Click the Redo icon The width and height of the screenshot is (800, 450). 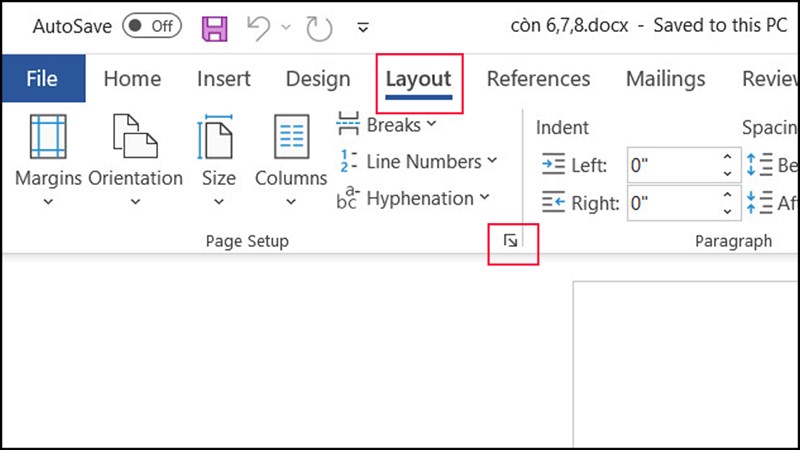tap(318, 28)
